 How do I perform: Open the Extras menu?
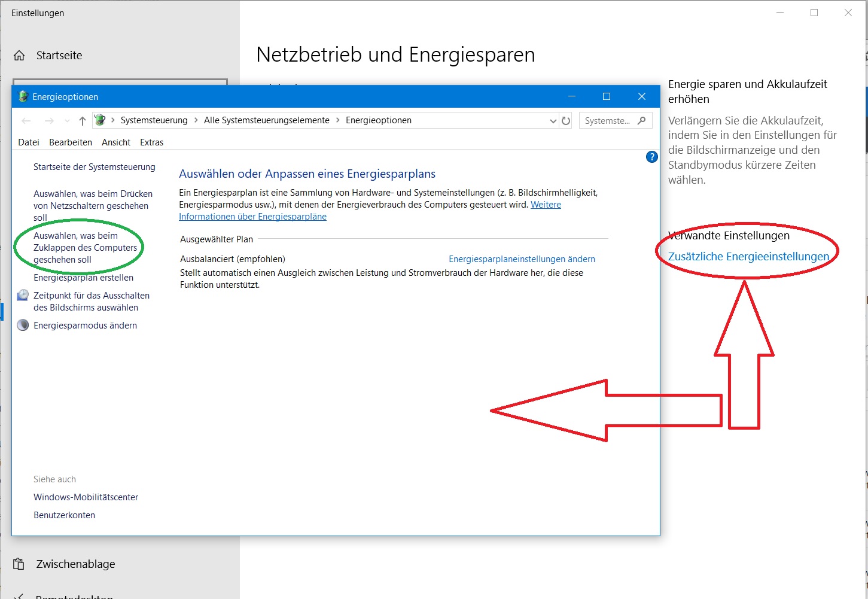pos(151,142)
